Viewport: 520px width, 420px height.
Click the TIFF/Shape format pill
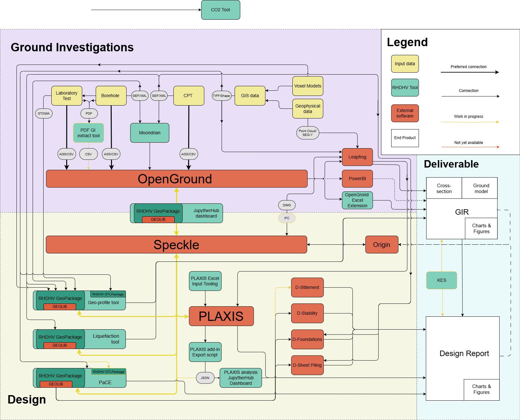[x=221, y=96]
